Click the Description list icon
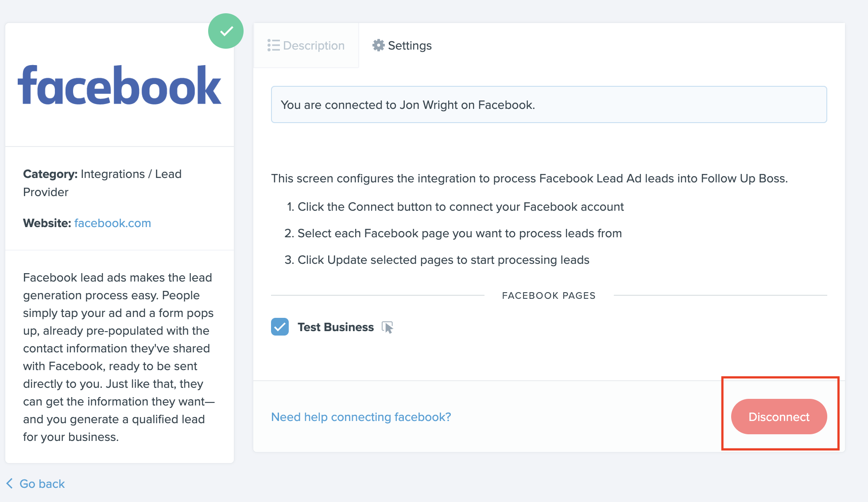Screen dimensions: 868x502 274,45
